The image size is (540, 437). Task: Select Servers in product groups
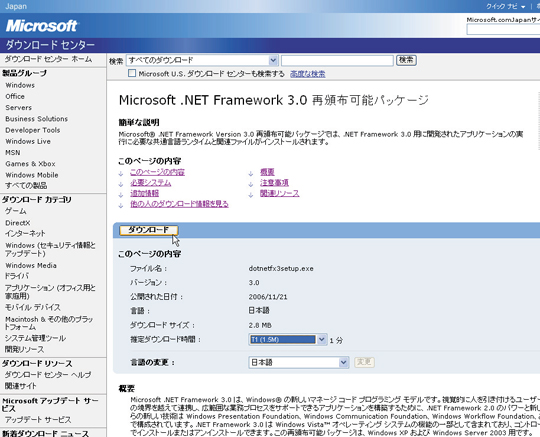tap(19, 108)
